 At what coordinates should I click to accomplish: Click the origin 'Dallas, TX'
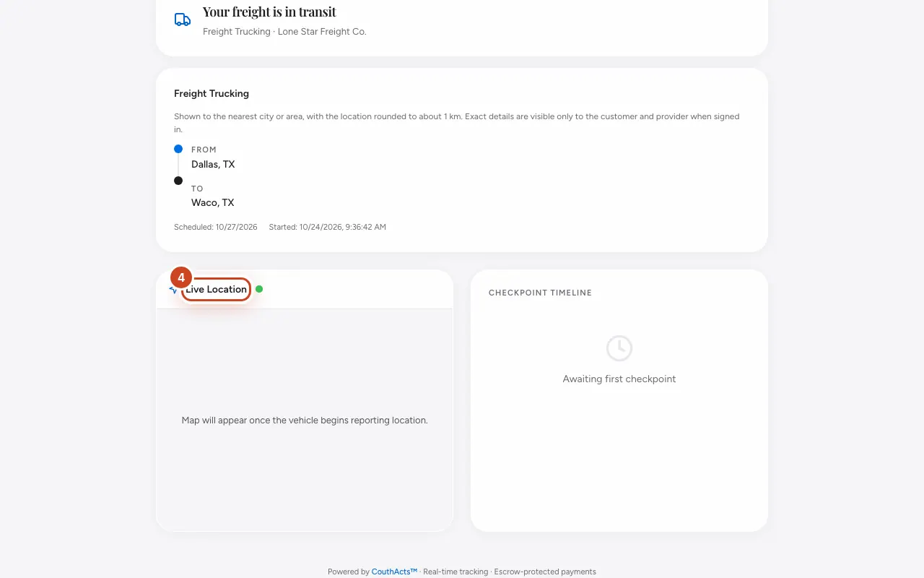click(x=213, y=164)
